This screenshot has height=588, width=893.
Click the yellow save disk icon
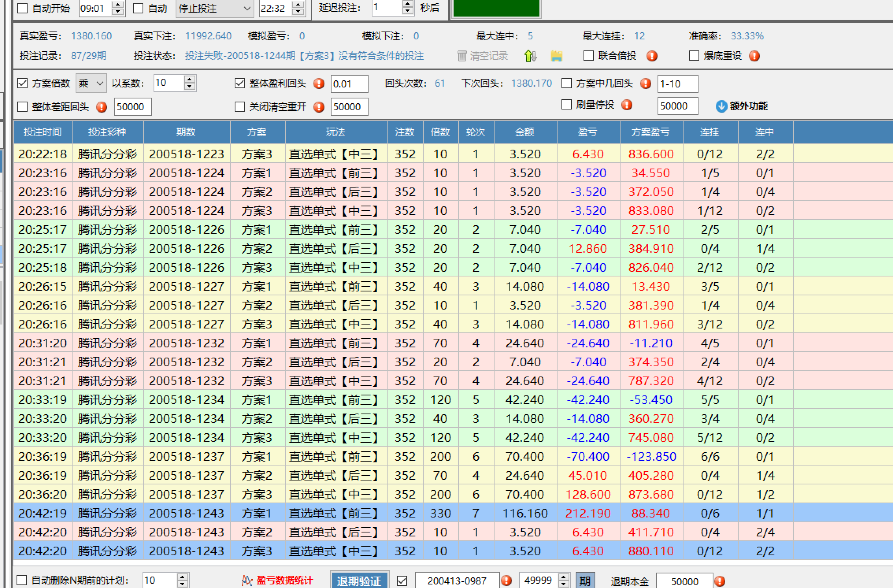[x=556, y=56]
